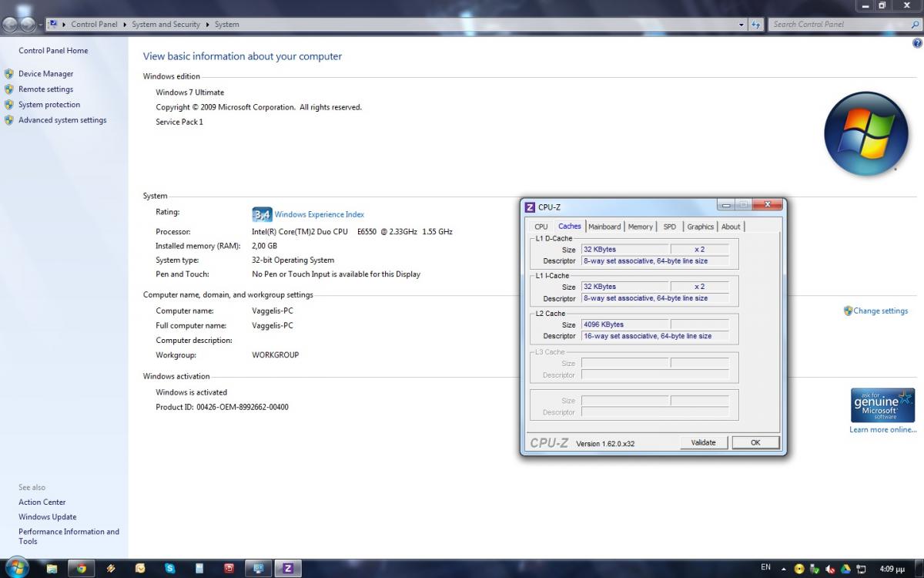The image size is (924, 578).
Task: Open Learn more online link
Action: pos(883,430)
